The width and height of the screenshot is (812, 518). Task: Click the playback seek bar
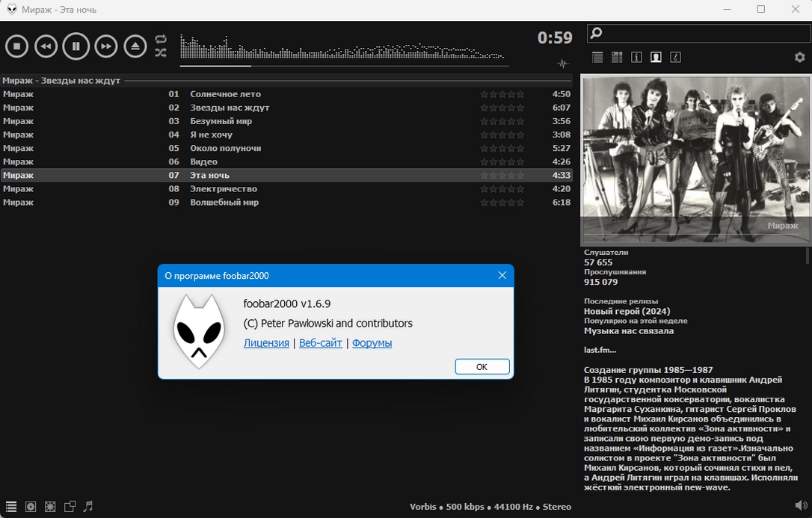345,66
